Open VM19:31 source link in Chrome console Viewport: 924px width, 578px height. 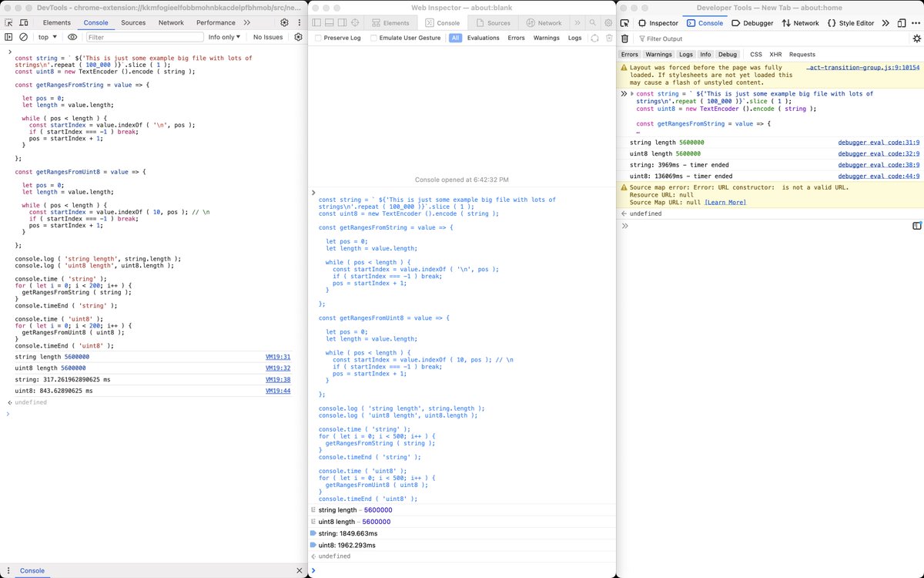coord(278,358)
